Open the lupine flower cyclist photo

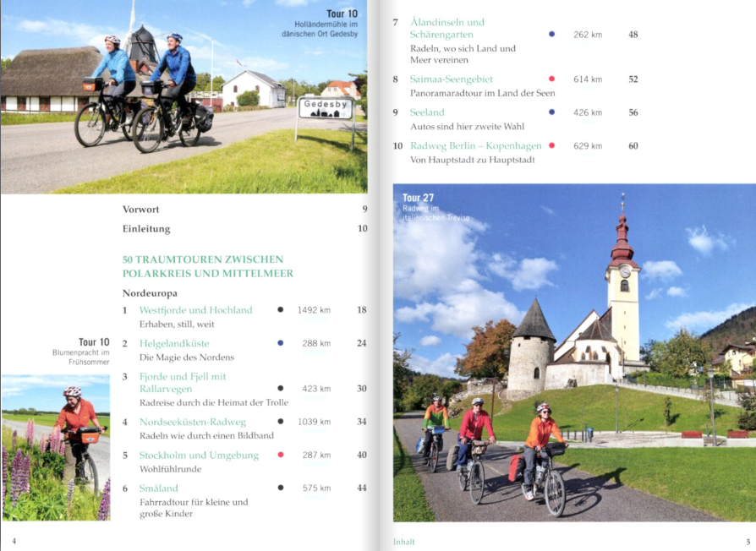[x=56, y=447]
